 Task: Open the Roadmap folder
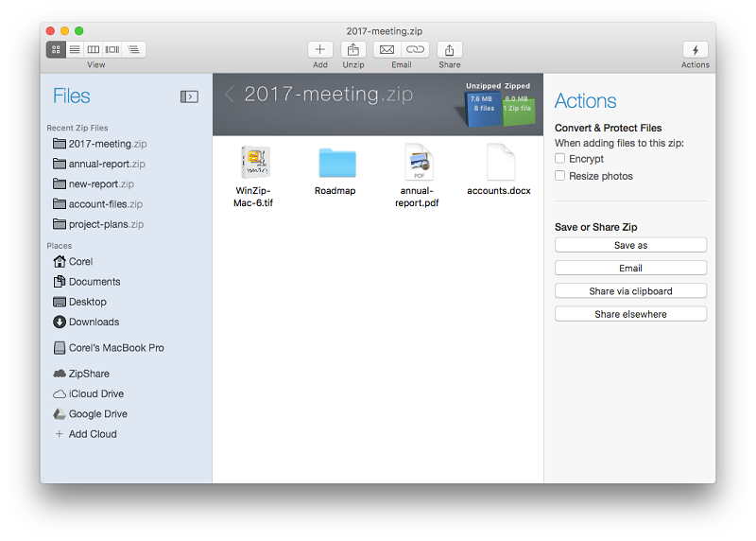337,163
